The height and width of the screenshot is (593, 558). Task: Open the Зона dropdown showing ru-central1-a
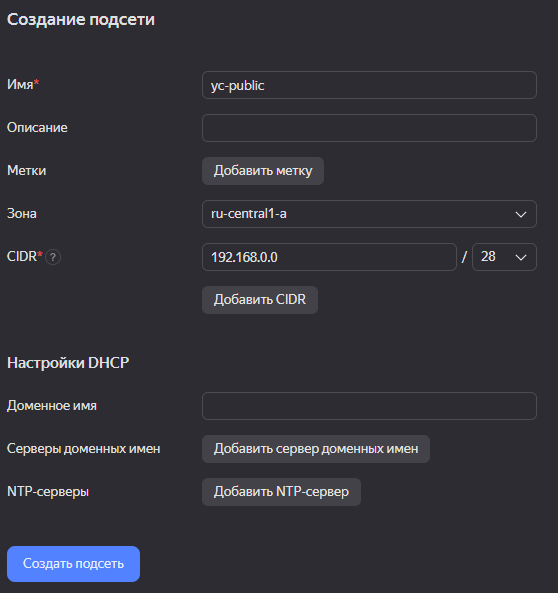point(369,214)
